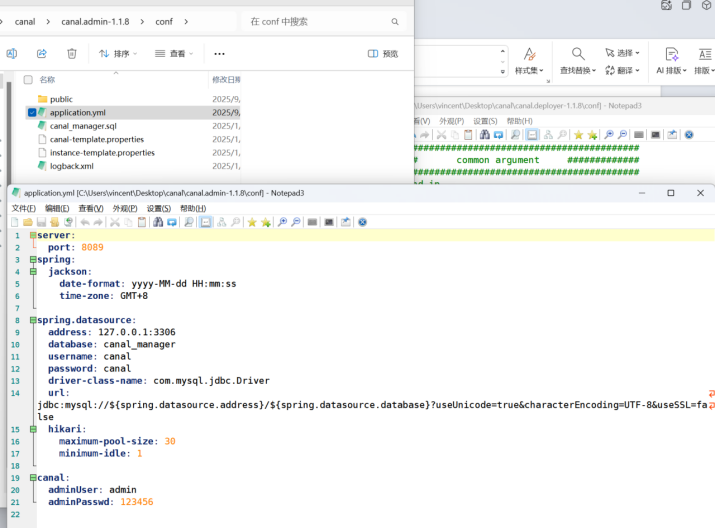Image resolution: width=715 pixels, height=528 pixels.
Task: Click the delete trash icon in Explorer
Action: tap(72, 54)
